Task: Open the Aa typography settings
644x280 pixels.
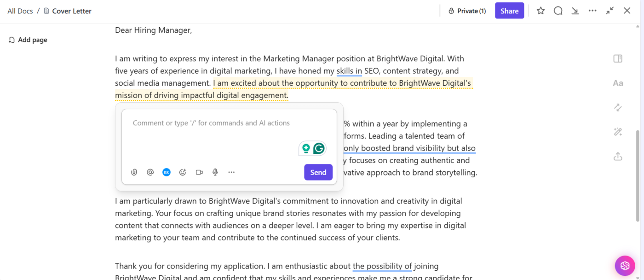Action: pyautogui.click(x=618, y=83)
